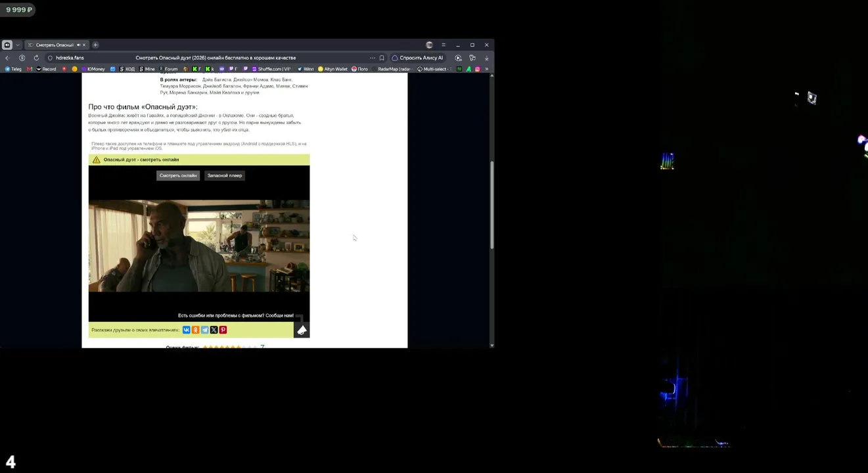Click the page vertical scrollbar thumb
Image resolution: width=868 pixels, height=473 pixels.
tap(491, 205)
